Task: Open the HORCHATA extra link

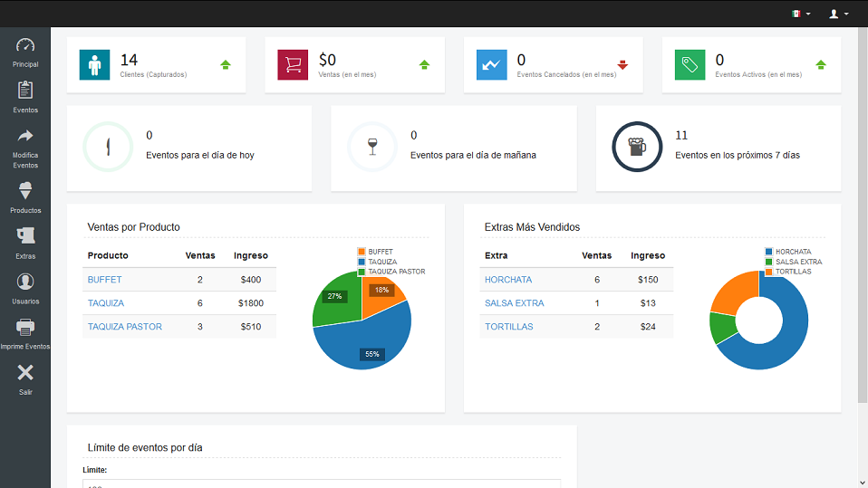Action: (x=508, y=280)
